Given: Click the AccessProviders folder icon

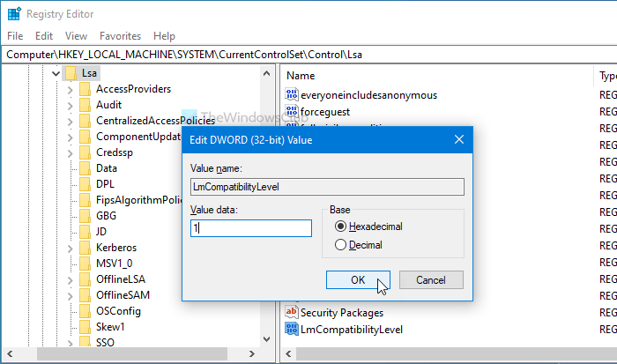Looking at the screenshot, I should click(x=85, y=89).
